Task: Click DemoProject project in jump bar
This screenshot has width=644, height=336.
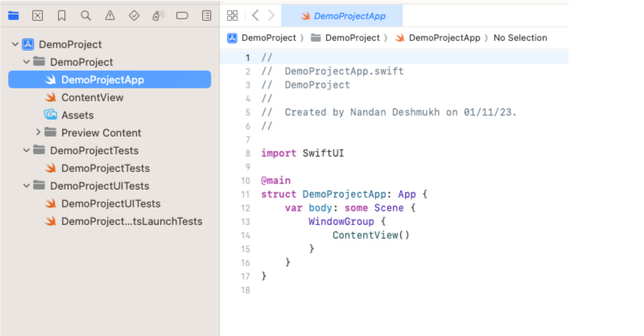Action: 262,38
